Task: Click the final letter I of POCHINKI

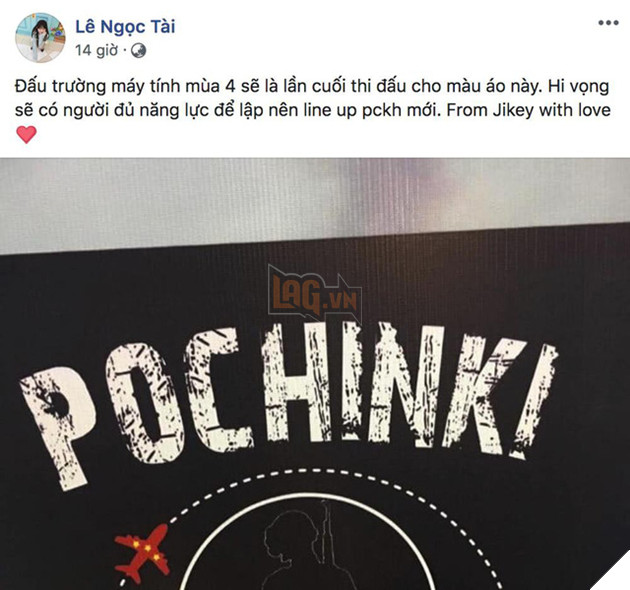Action: coord(535,400)
